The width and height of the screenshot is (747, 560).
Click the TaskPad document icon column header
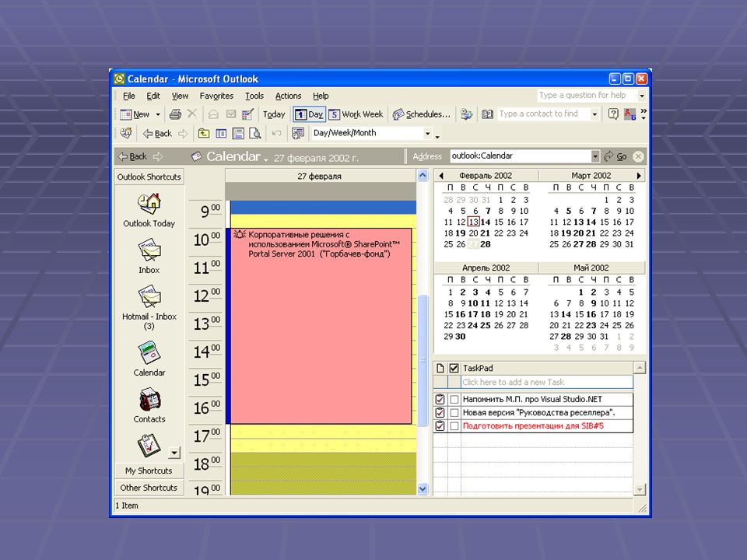(440, 368)
